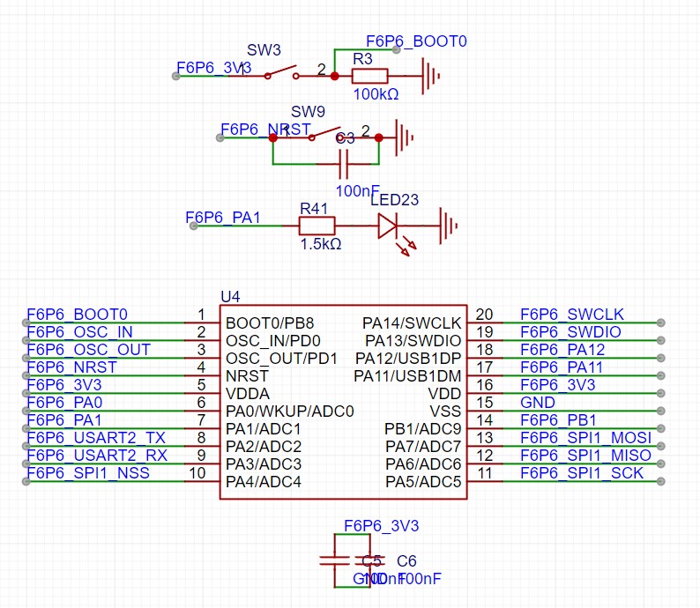Click the R3 resistor symbol
This screenshot has width=700, height=608.
tap(369, 76)
